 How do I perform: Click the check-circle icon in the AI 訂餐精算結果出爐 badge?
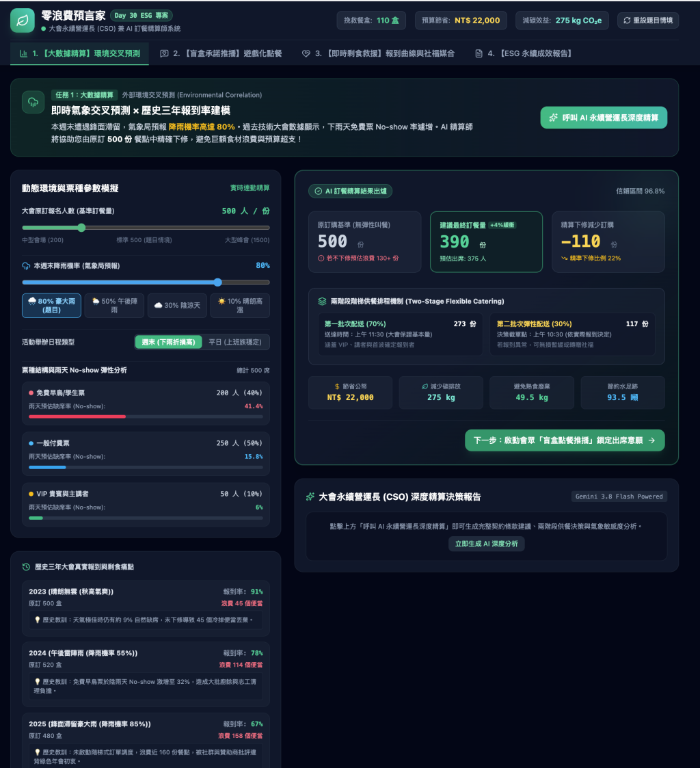click(318, 191)
